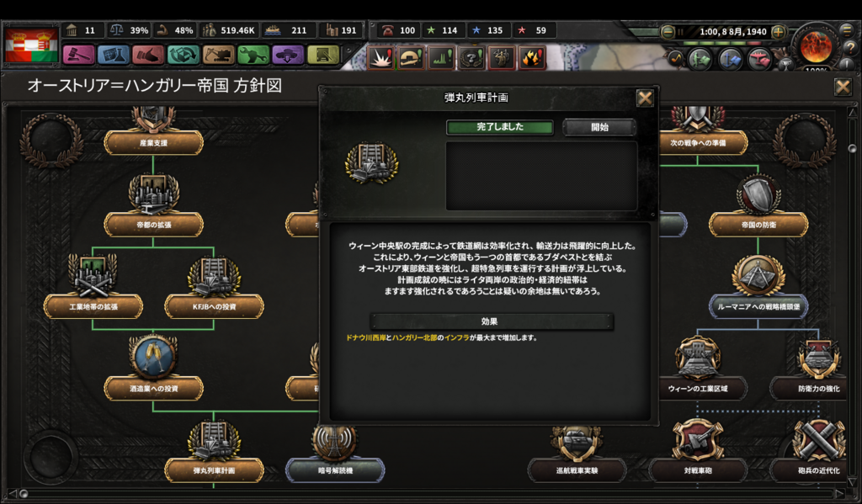Open the blue research flask menu
The height and width of the screenshot is (504, 862).
point(114,55)
